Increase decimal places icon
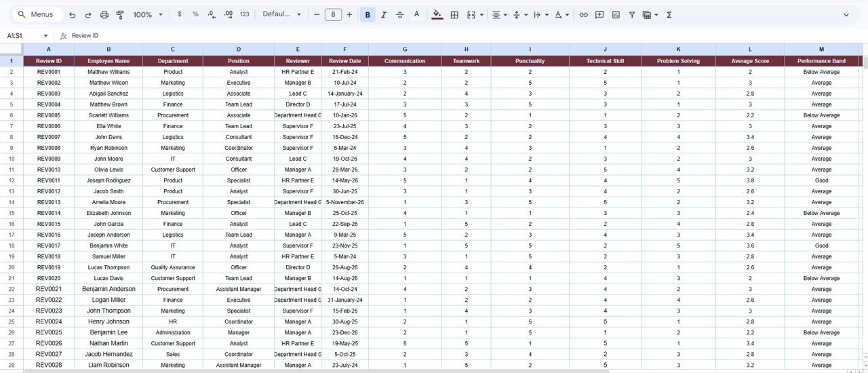Screen dimensions: 868x373 228,14
